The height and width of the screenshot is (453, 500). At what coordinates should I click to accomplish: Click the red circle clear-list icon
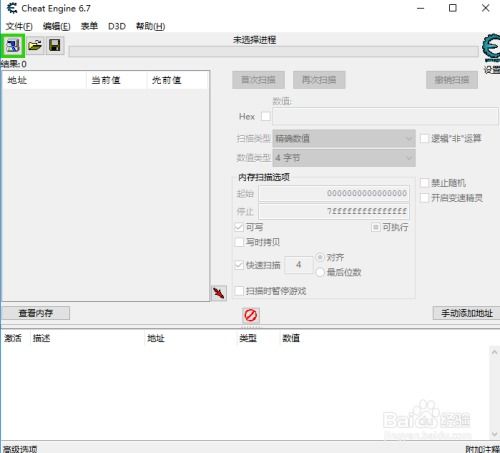(251, 315)
